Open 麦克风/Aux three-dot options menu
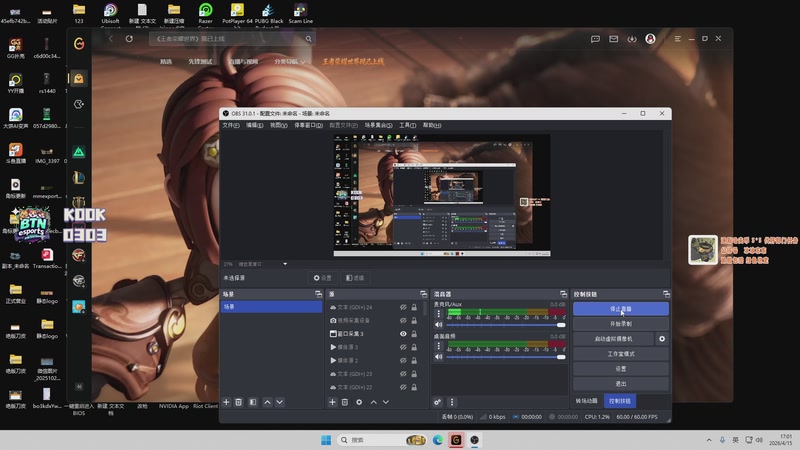The image size is (800, 450). point(438,313)
